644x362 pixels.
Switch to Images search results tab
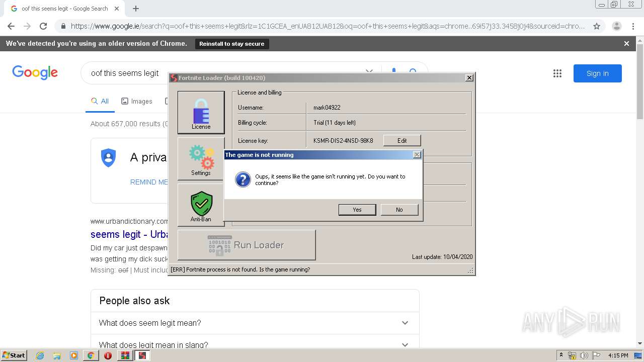(137, 101)
